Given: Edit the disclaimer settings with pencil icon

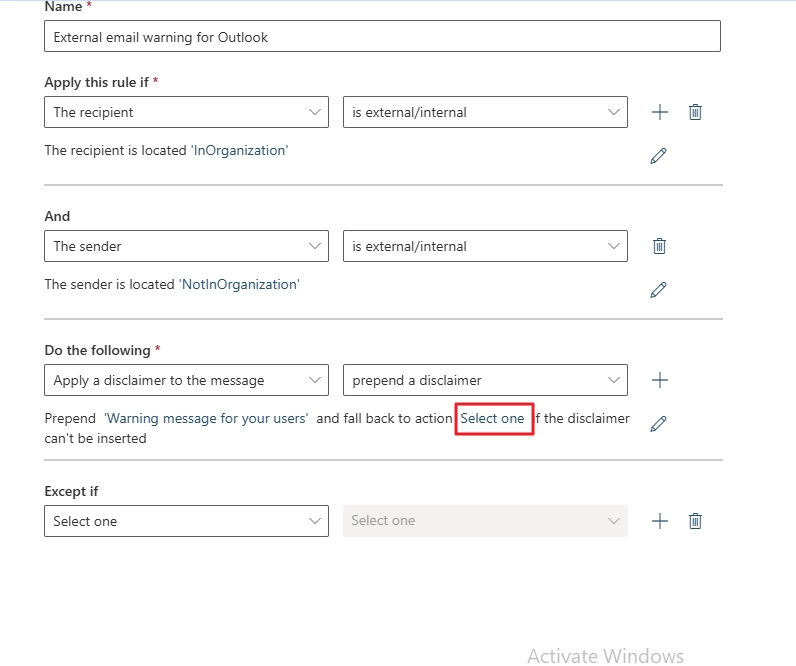Looking at the screenshot, I should [658, 423].
